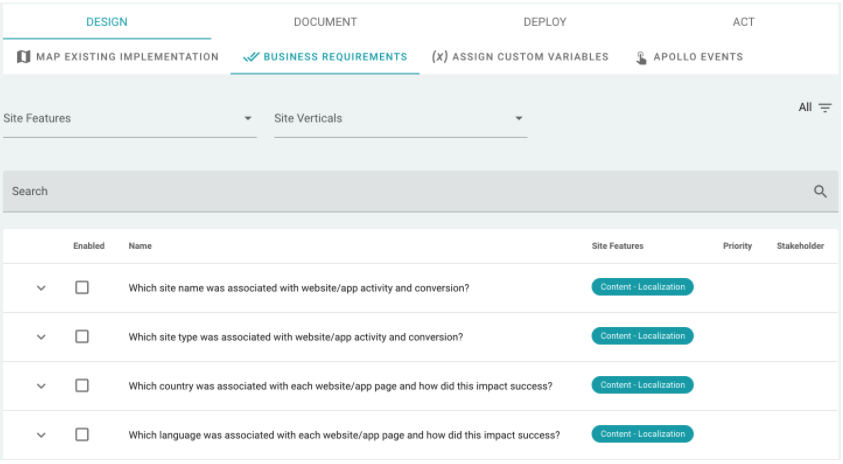
Task: Click the Content - Localization tag on site type row
Action: pyautogui.click(x=642, y=337)
